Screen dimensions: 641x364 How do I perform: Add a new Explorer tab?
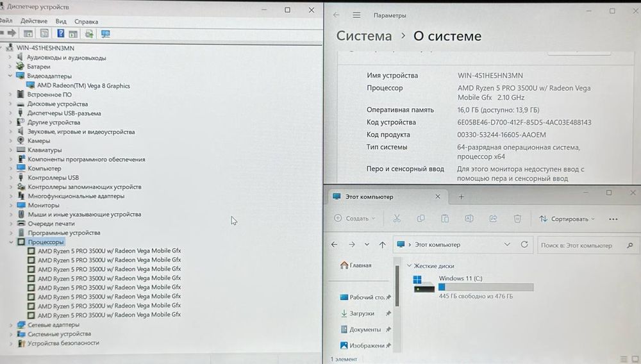461,197
